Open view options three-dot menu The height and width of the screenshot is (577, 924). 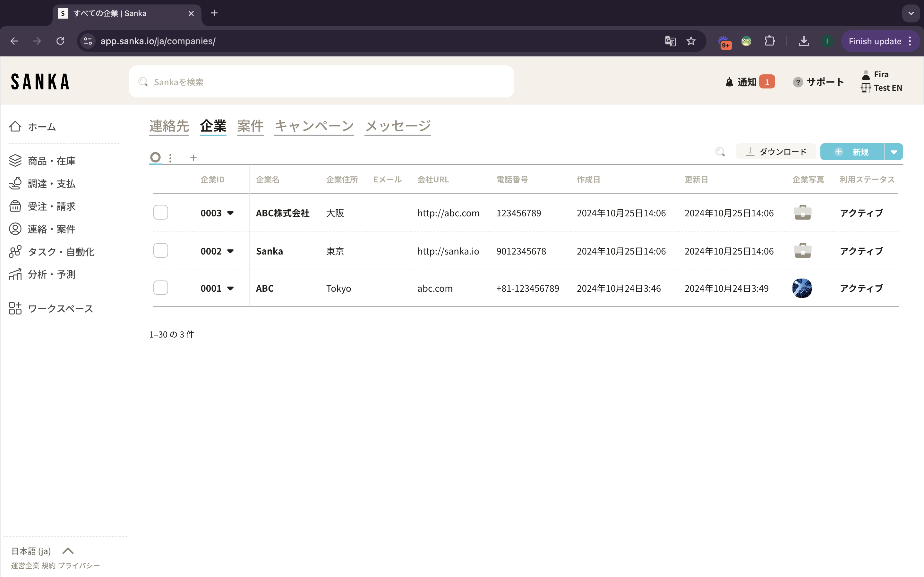click(x=170, y=158)
